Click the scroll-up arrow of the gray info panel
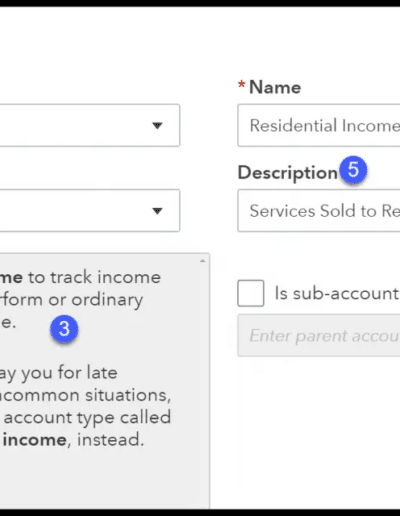The height and width of the screenshot is (516, 400). pos(202,261)
